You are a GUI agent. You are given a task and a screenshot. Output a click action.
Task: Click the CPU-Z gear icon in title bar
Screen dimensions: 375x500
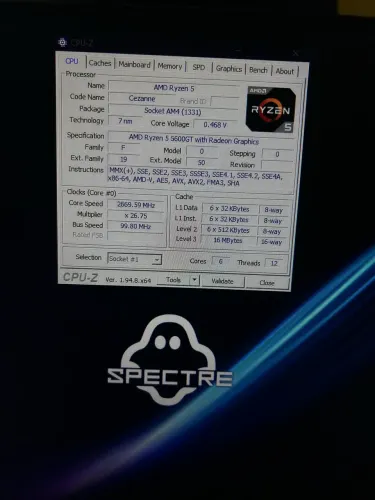[x=62, y=42]
